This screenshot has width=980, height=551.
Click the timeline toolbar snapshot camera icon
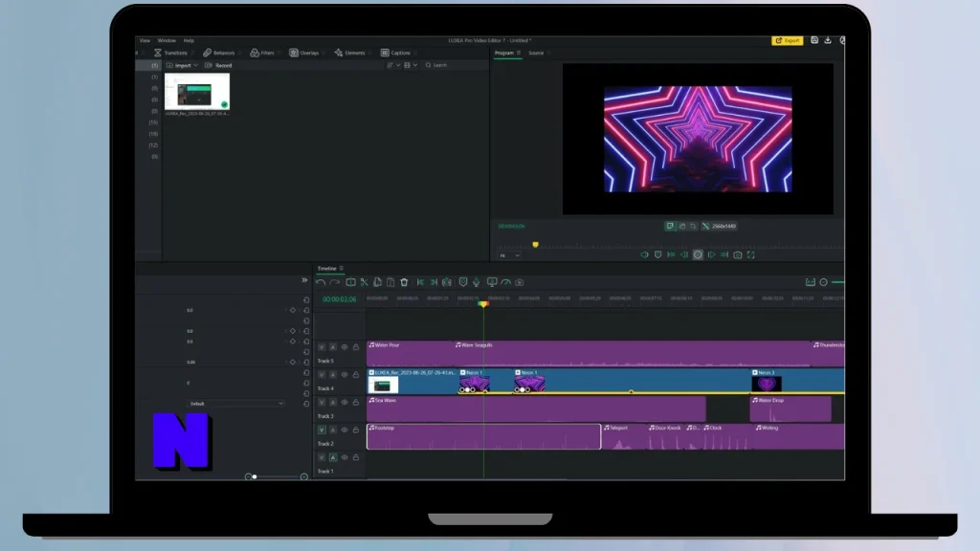pyautogui.click(x=520, y=282)
